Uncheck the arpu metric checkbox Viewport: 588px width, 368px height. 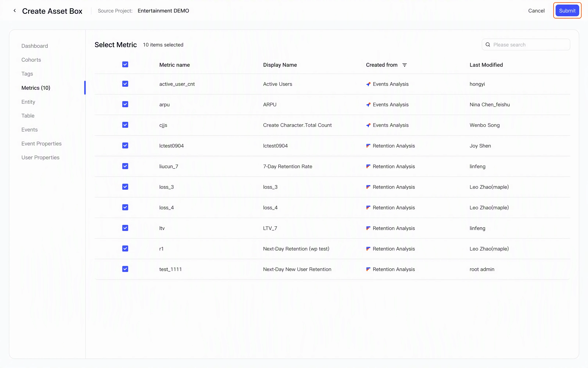point(125,104)
